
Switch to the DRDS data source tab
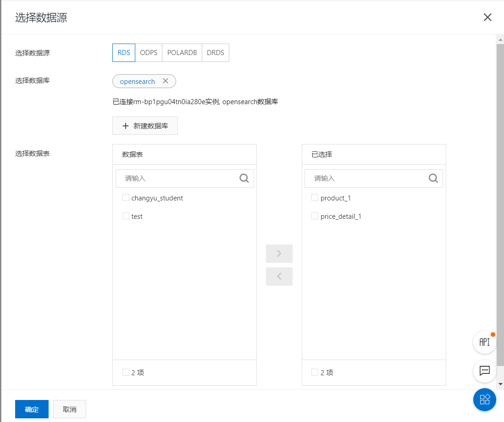(216, 53)
